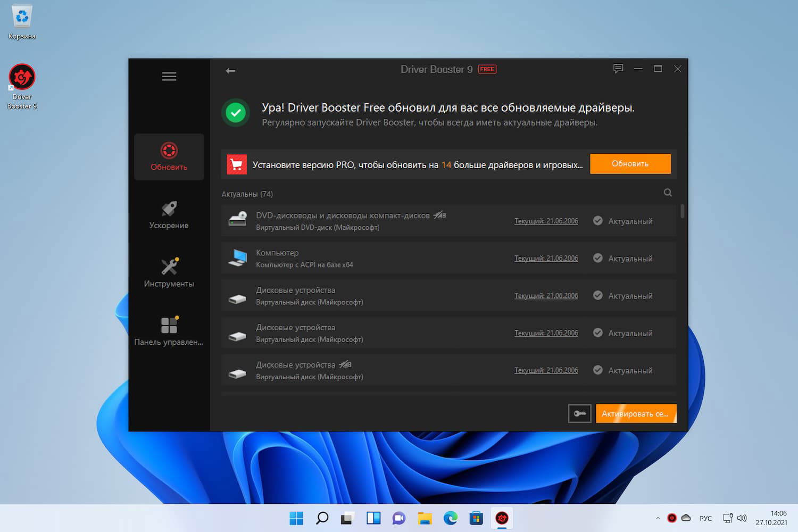Open Microsoft Store from the taskbar
798x532 pixels.
click(476, 518)
